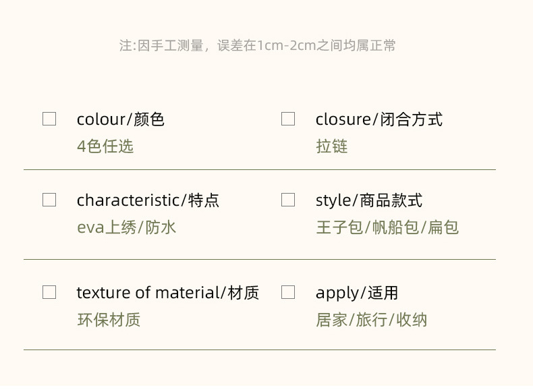Tick the colour/颜色 checkbox
533x392 pixels.
pyautogui.click(x=49, y=119)
